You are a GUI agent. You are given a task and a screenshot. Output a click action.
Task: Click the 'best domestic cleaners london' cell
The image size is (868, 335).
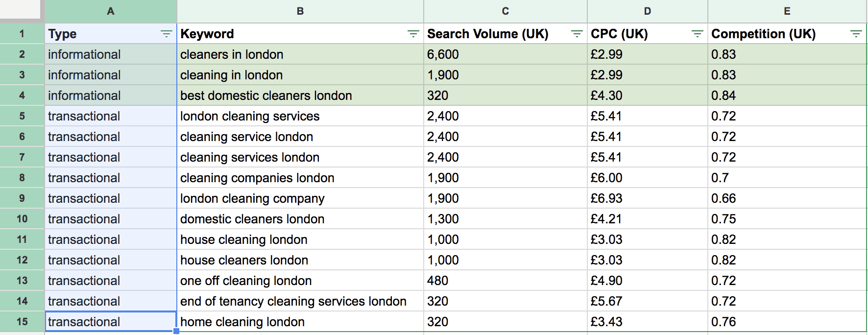[266, 96]
